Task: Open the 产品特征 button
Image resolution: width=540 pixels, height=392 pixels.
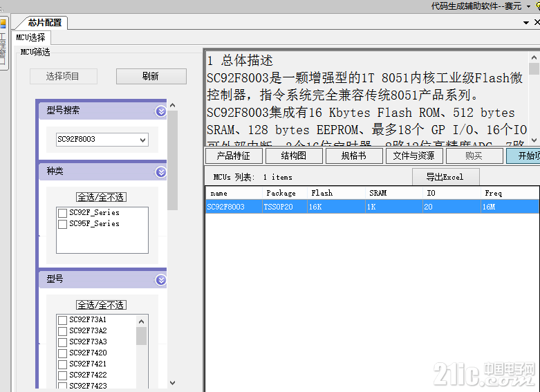Action: coord(234,156)
